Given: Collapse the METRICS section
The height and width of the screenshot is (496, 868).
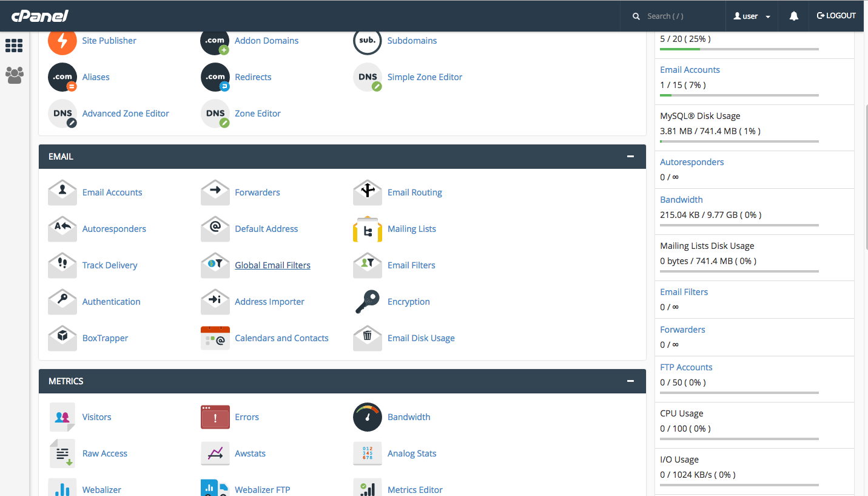Looking at the screenshot, I should (x=630, y=381).
